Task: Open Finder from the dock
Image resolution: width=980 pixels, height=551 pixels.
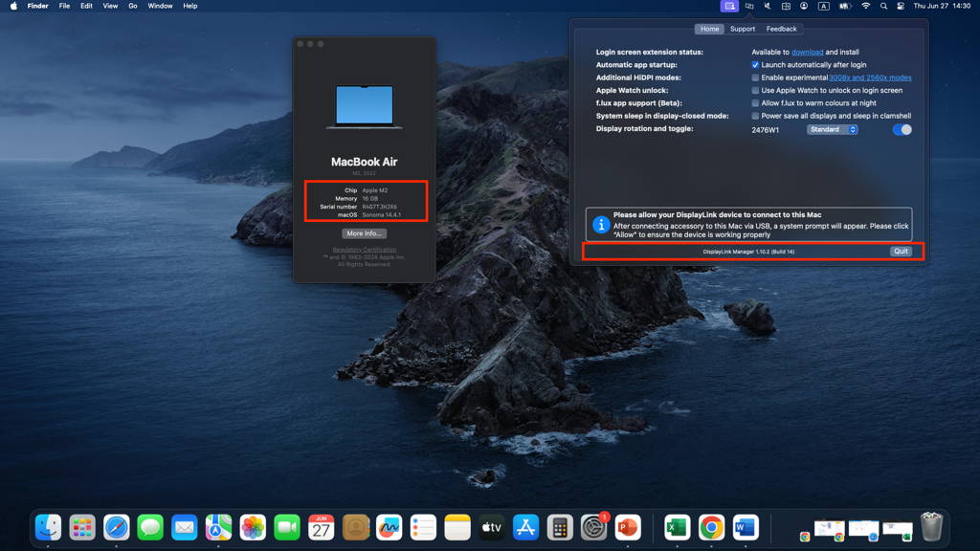Action: pyautogui.click(x=48, y=527)
